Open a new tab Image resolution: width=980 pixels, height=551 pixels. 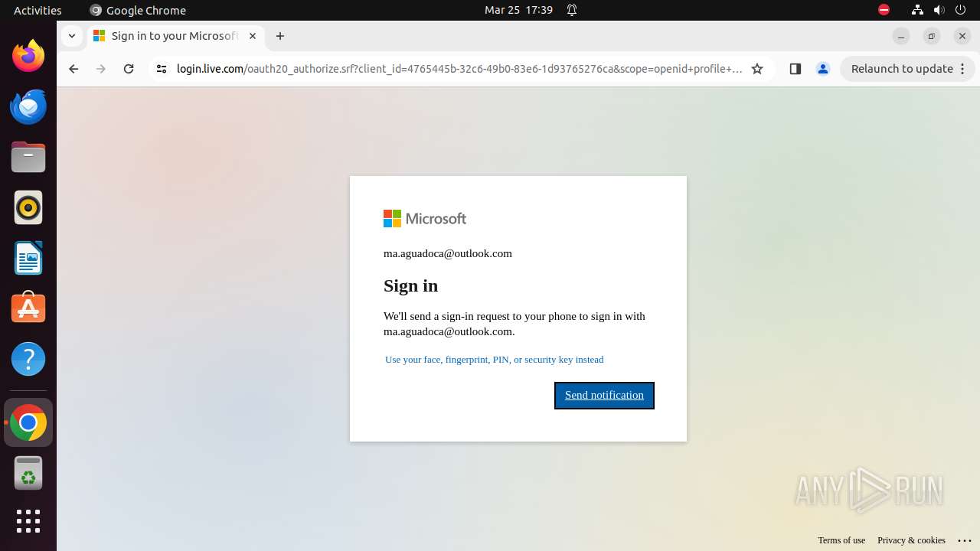280,36
